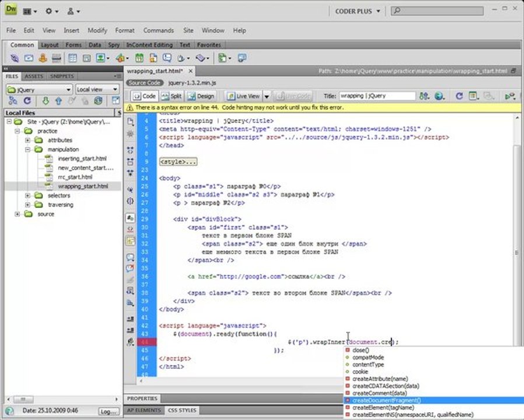Select rrc_start.html in the file tree
Screen dimensions: 524x420
pos(75,177)
